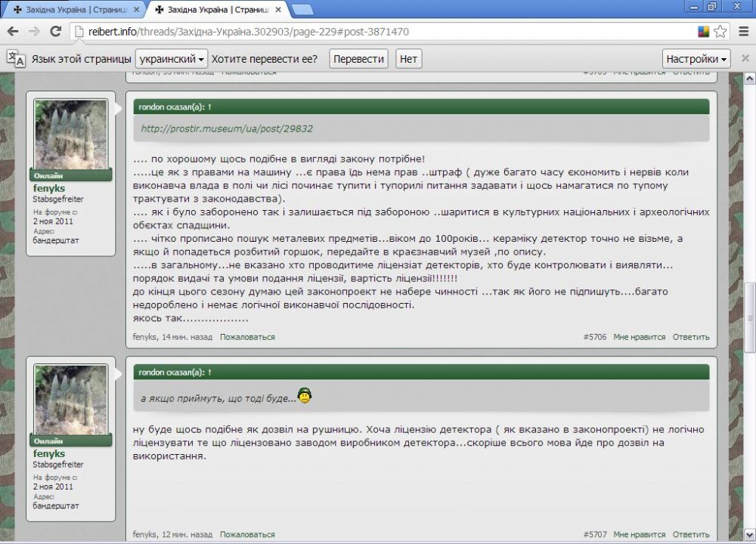The width and height of the screenshot is (756, 544).
Task: Bookmark the page with the star icon
Action: [720, 32]
